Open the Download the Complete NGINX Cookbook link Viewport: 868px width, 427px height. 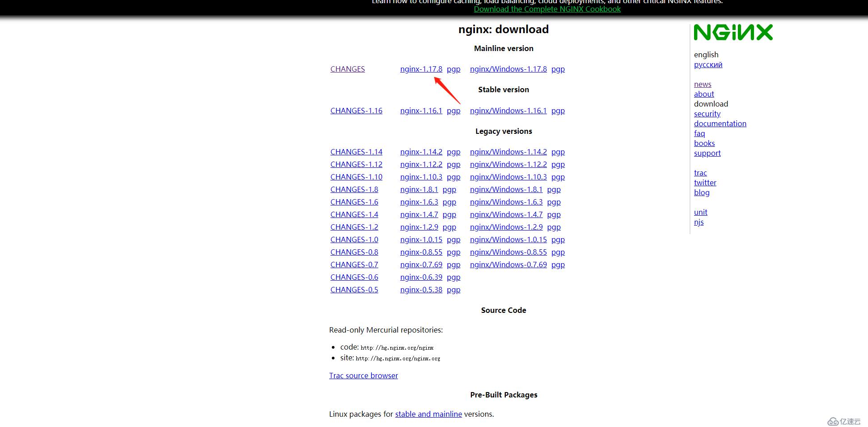coord(547,9)
